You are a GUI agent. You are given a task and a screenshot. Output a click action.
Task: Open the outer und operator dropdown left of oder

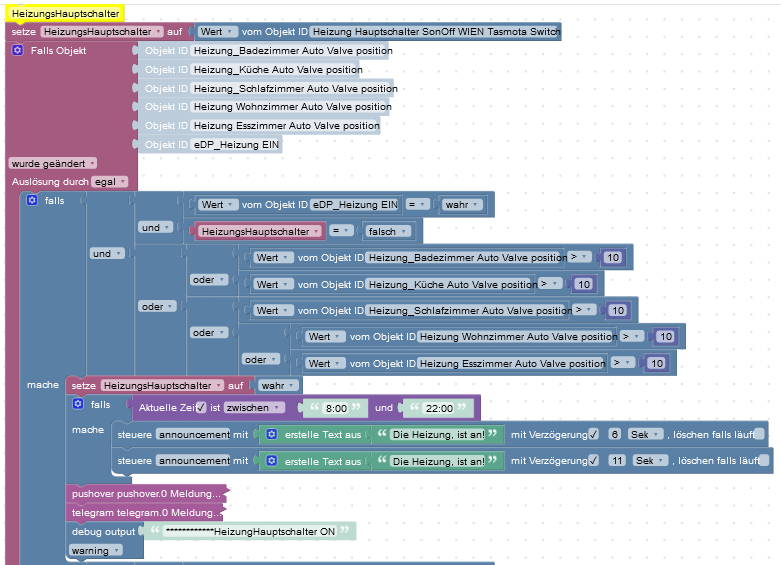[107, 254]
